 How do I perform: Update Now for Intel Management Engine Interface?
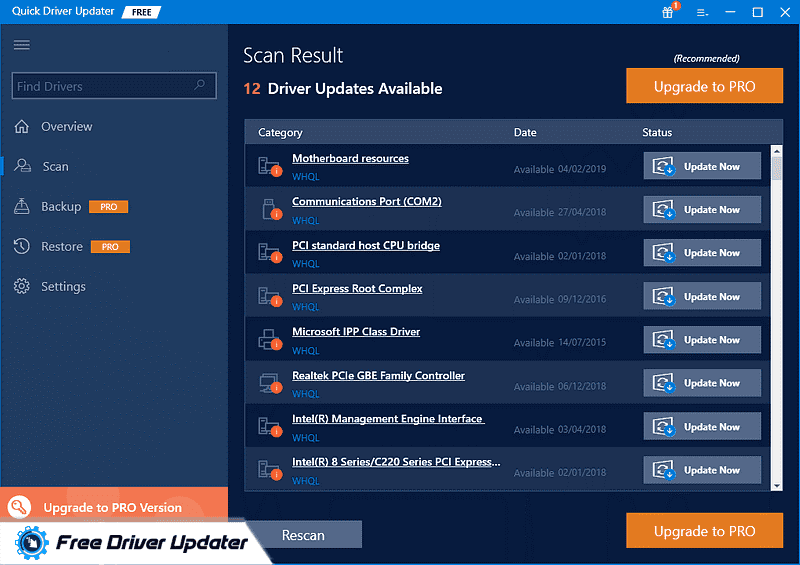click(x=702, y=426)
